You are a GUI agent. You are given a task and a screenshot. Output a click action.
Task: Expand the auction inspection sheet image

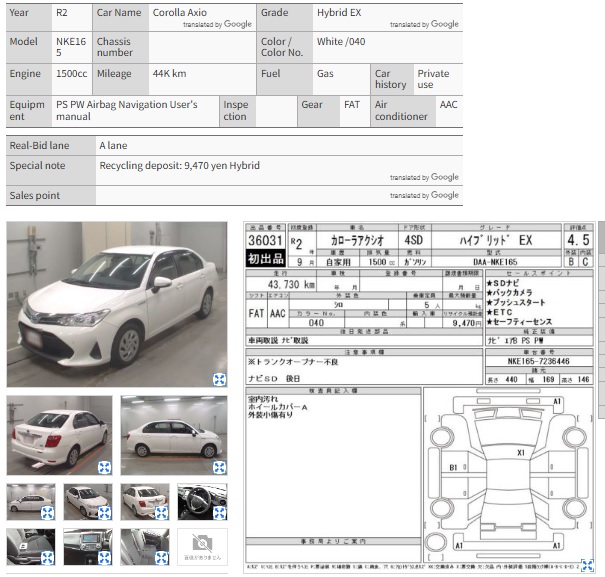click(x=587, y=565)
